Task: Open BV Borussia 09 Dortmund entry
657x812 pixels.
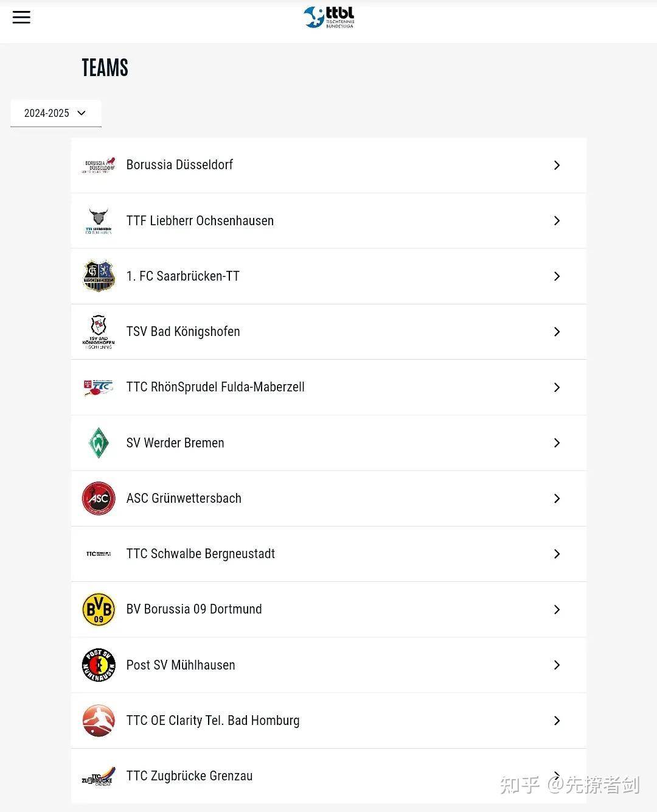Action: (x=194, y=609)
